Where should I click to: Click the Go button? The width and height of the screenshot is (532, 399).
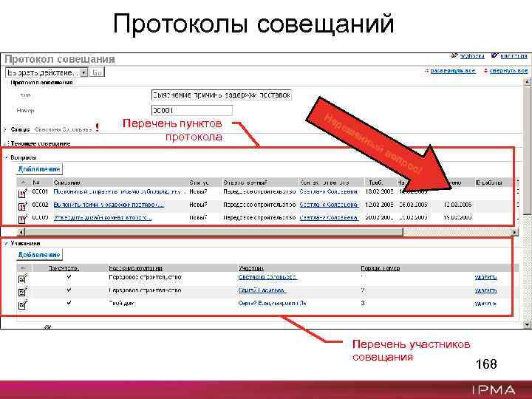[x=97, y=72]
